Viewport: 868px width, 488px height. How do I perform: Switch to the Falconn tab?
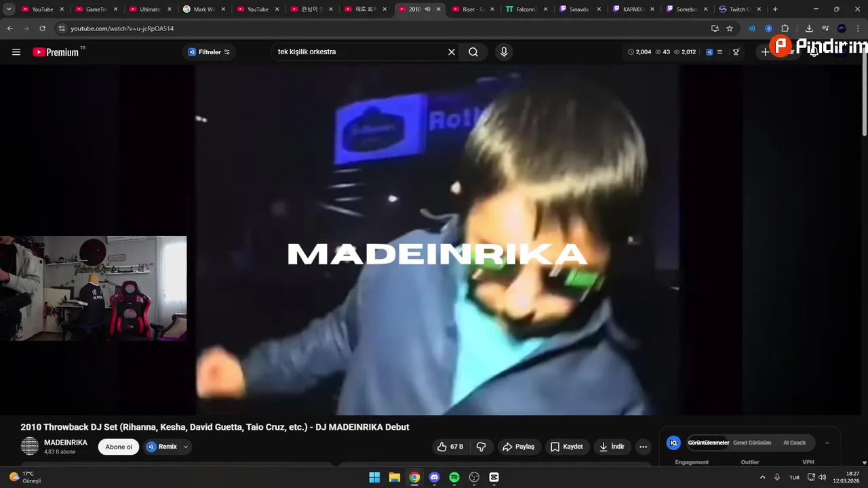[x=526, y=9]
